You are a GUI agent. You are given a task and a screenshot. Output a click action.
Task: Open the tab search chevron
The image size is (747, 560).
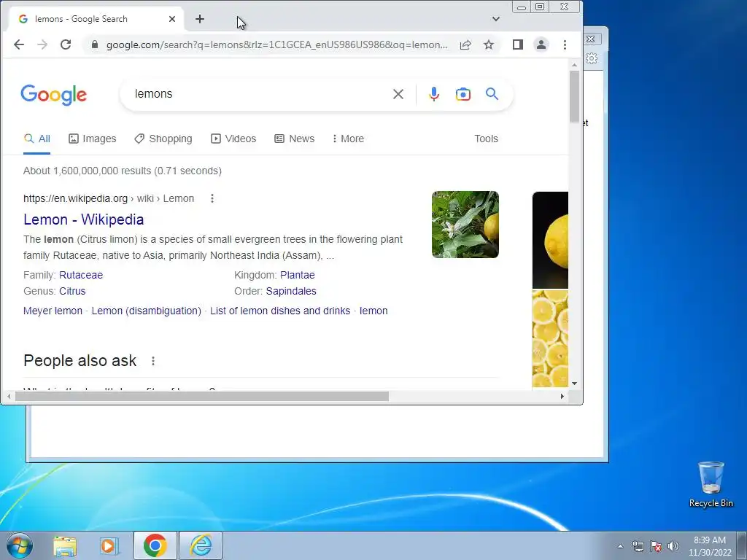[496, 19]
